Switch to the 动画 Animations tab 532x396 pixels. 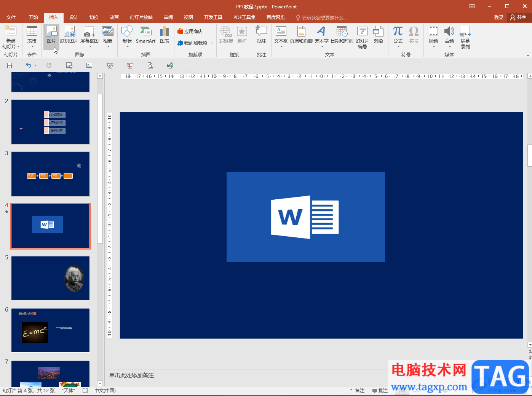coord(114,17)
